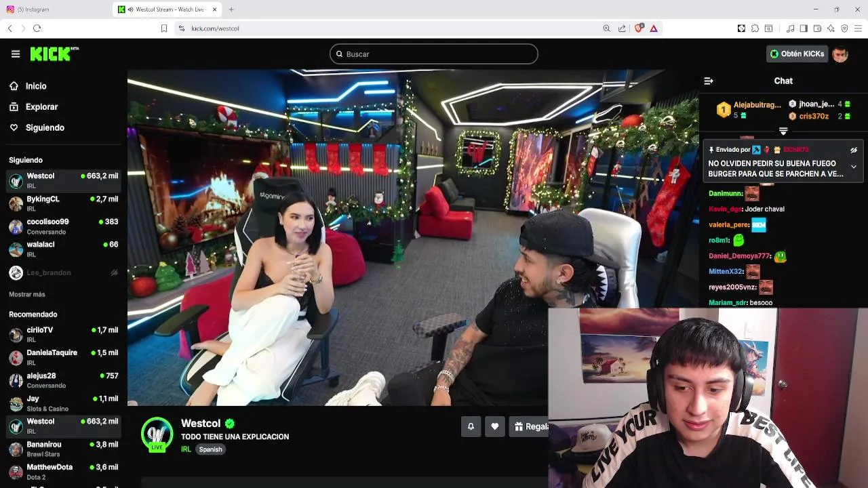Screen dimensions: 868x488
Task: Reload the page
Action: tap(37, 28)
